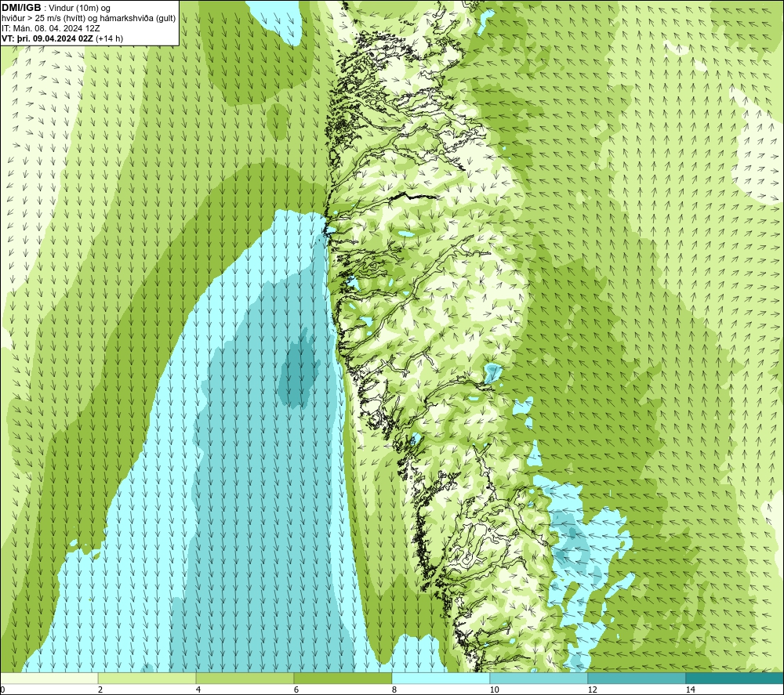
Task: Click the '10' label on the wind scale
Action: coord(494,690)
